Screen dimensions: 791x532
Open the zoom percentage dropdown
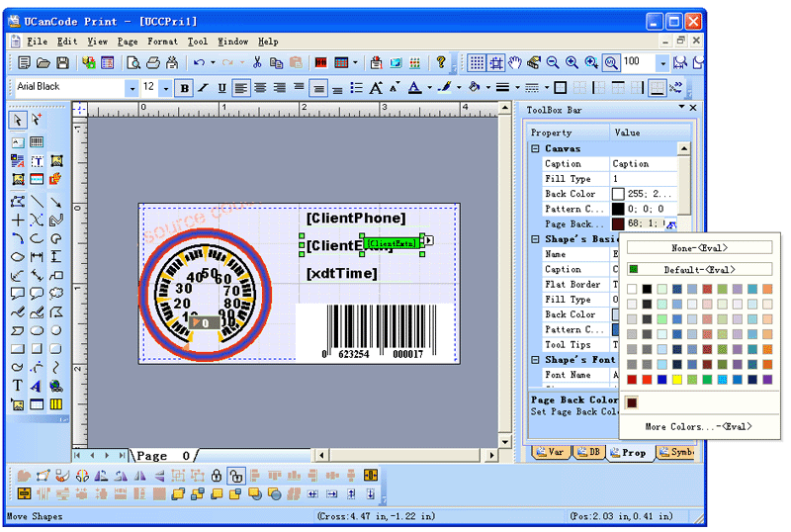(661, 62)
